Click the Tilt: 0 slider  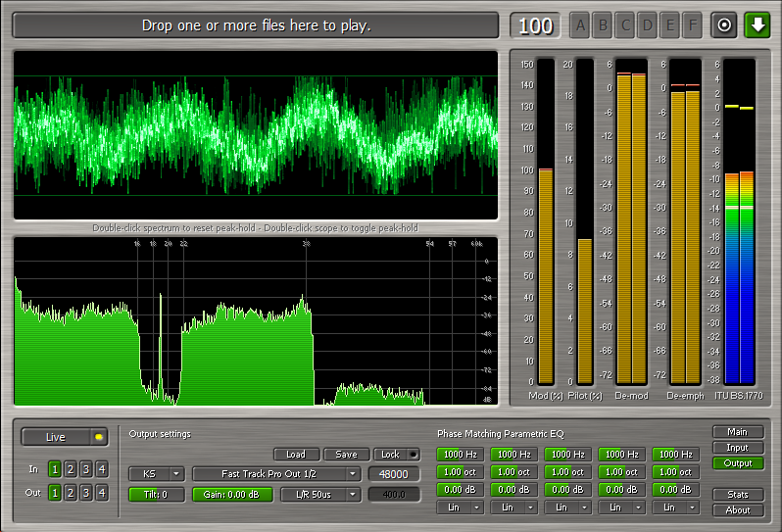point(157,495)
